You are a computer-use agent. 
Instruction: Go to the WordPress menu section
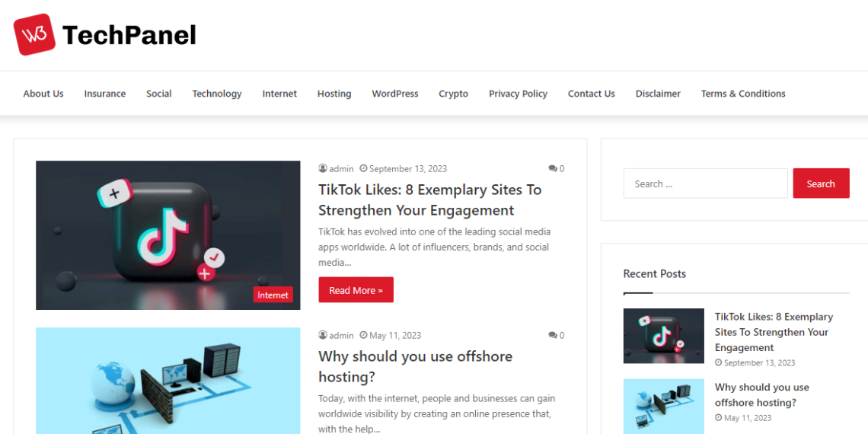[x=394, y=94]
